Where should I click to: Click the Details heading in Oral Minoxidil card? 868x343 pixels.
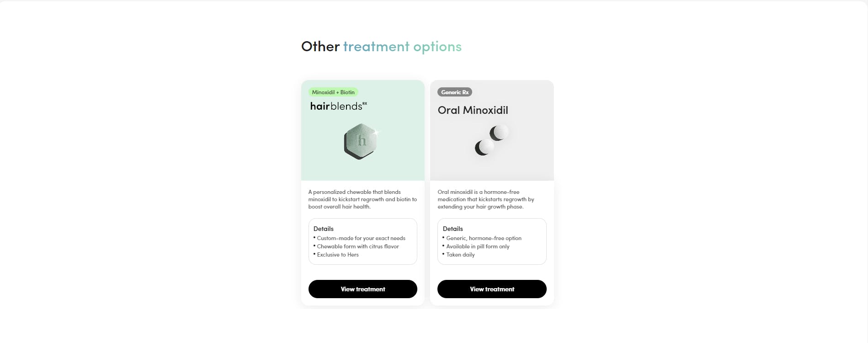pos(453,229)
